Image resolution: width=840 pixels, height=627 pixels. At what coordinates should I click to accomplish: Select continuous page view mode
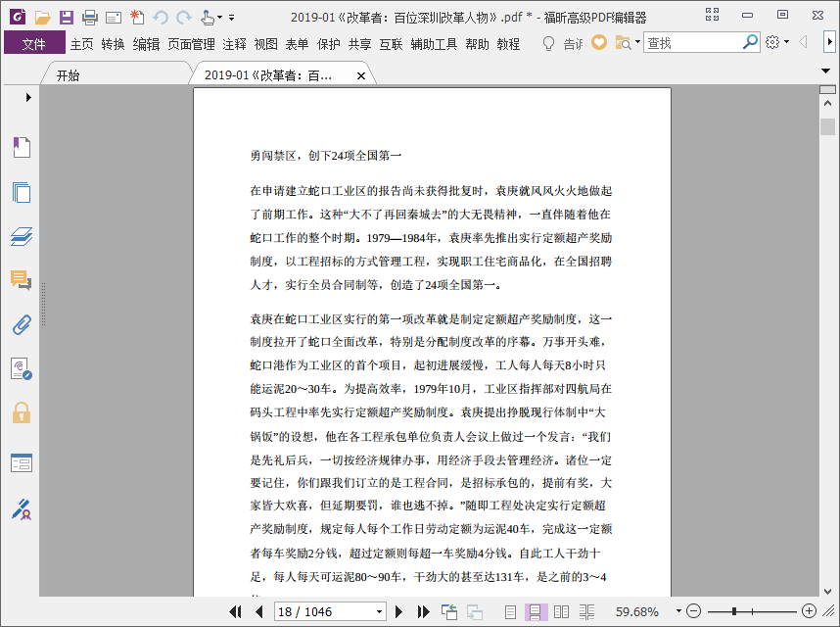[x=536, y=611]
